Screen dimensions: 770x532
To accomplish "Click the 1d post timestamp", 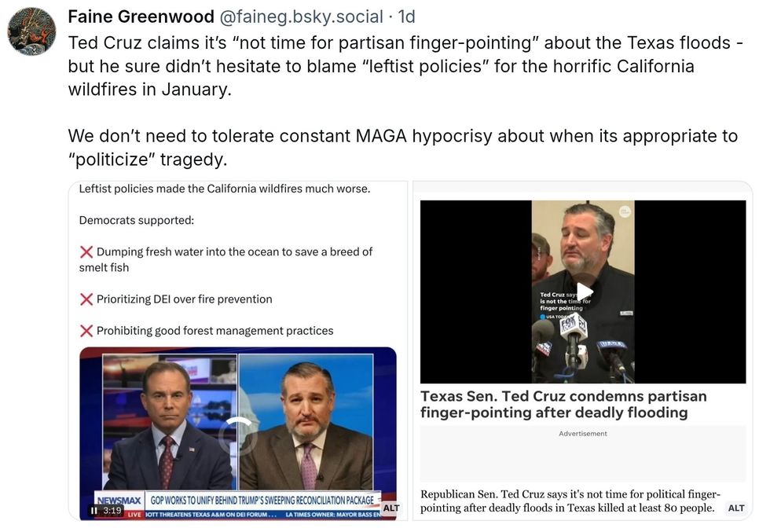I will click(407, 17).
